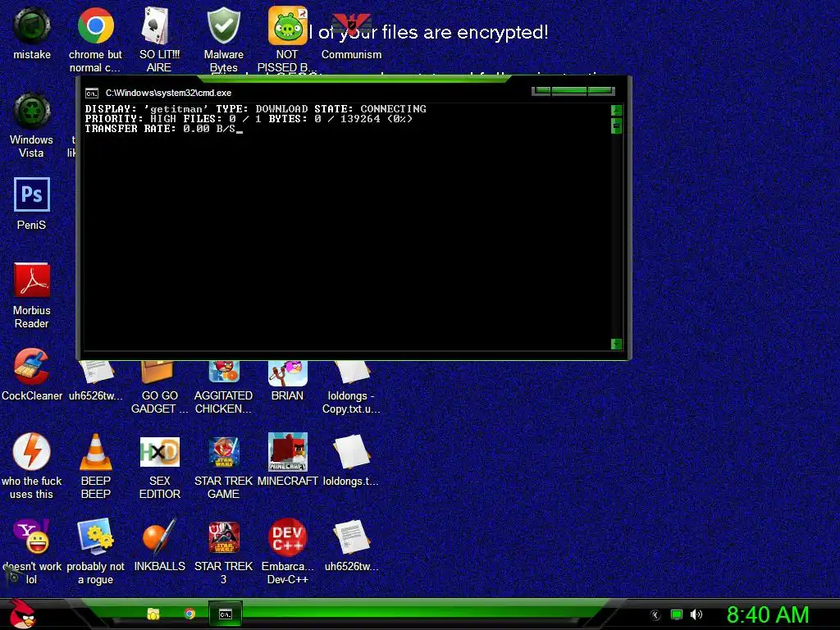This screenshot has height=630, width=840.
Task: Click the 'files are encrypted!' wallpaper text
Action: (465, 32)
